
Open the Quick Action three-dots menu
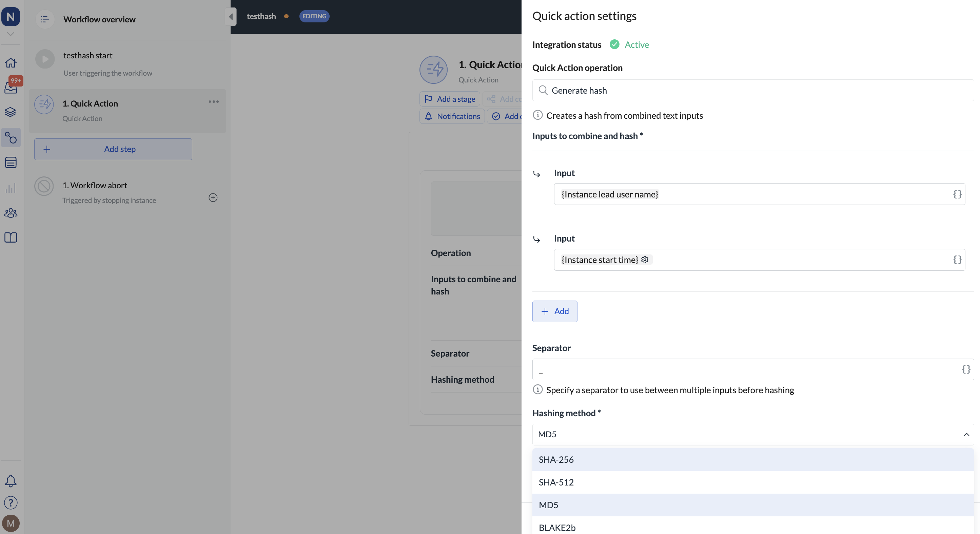click(x=213, y=102)
